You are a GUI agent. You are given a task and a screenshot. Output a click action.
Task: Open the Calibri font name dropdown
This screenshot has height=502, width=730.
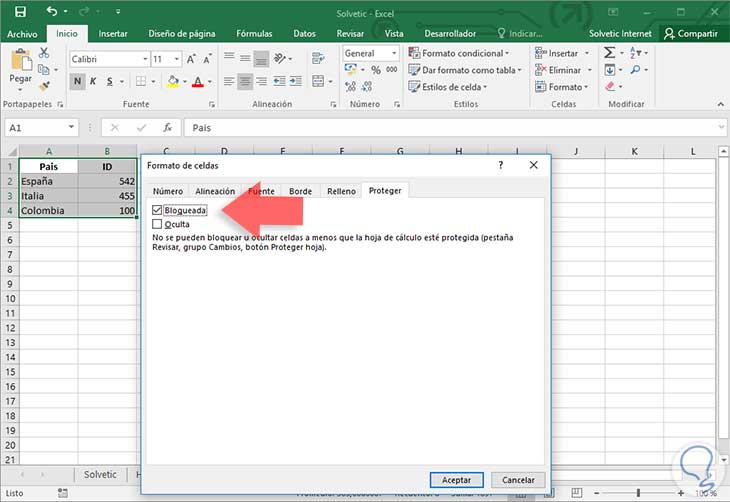pyautogui.click(x=145, y=59)
